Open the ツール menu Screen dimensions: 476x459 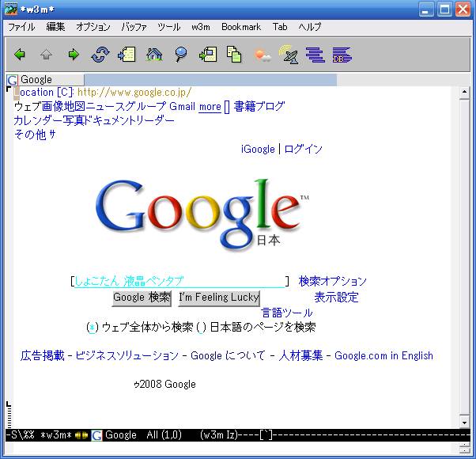point(168,27)
